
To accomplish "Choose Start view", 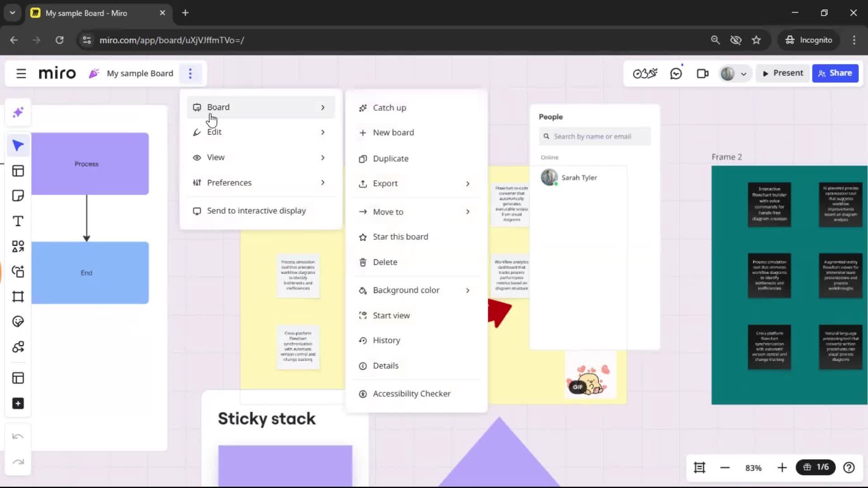I will 416,315.
